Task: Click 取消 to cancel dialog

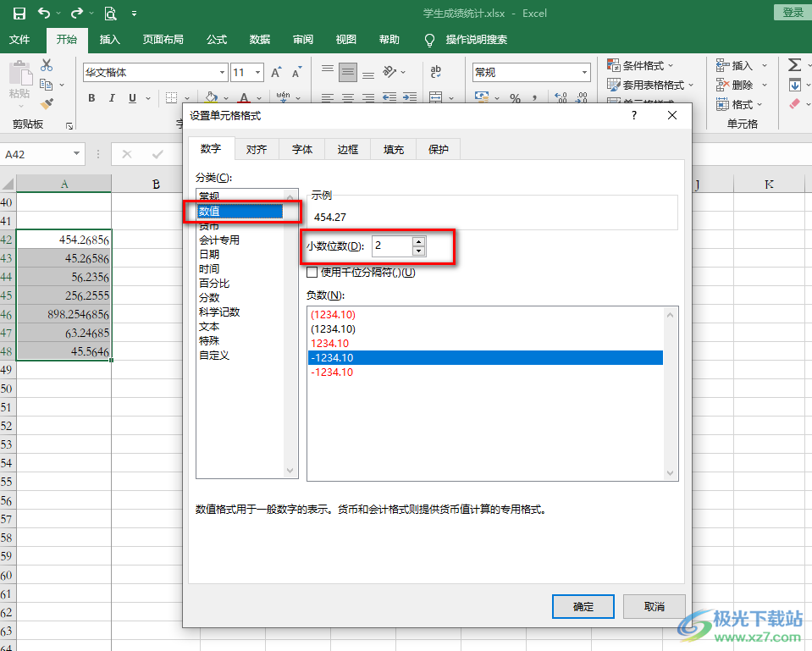Action: click(654, 606)
